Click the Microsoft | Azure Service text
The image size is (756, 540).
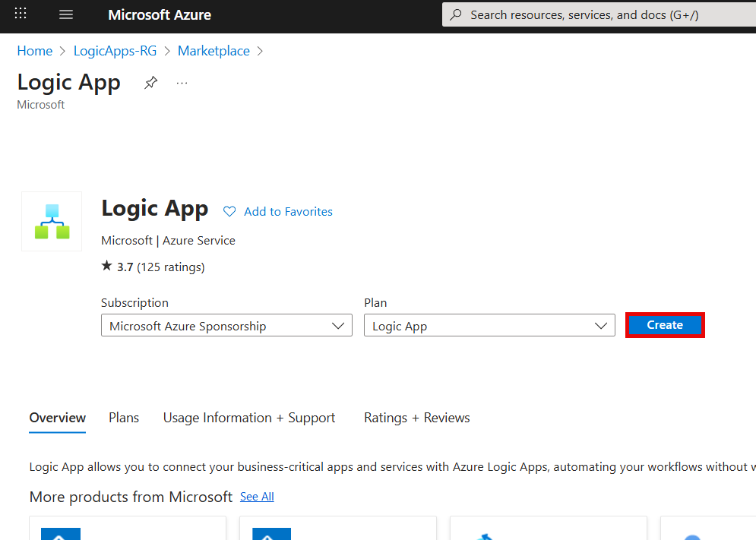168,241
